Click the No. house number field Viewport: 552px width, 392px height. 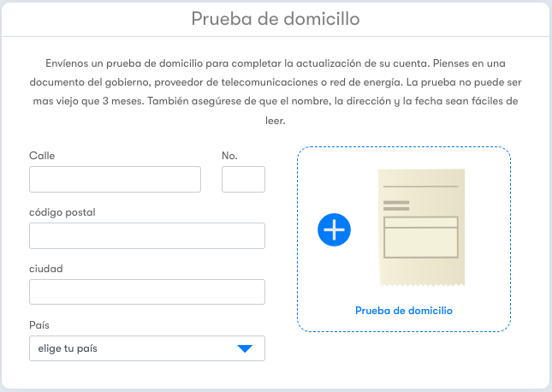[x=243, y=179]
